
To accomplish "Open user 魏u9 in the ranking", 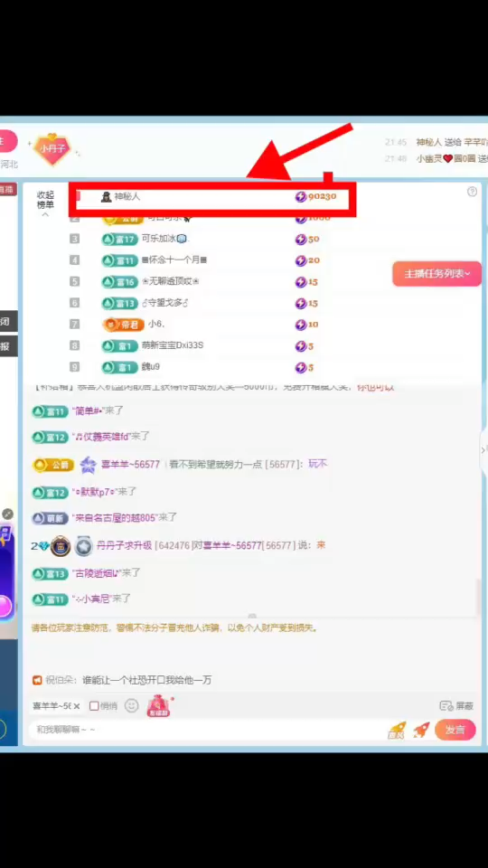I will [151, 367].
